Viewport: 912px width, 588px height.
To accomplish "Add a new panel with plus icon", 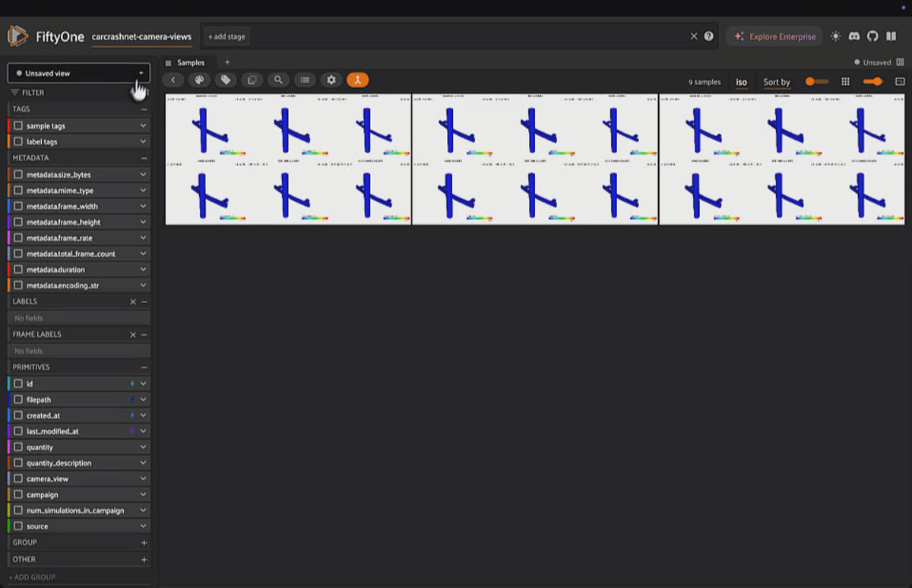I will 226,62.
